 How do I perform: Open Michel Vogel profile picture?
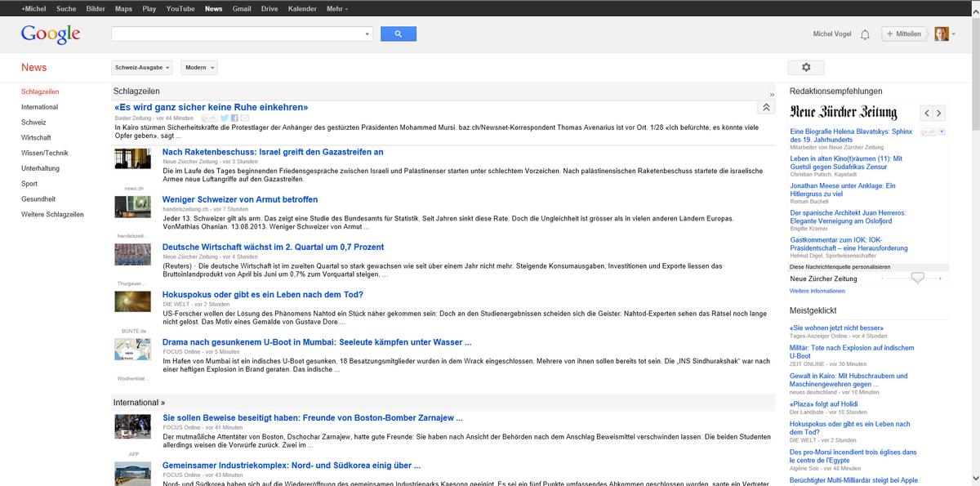tap(941, 33)
